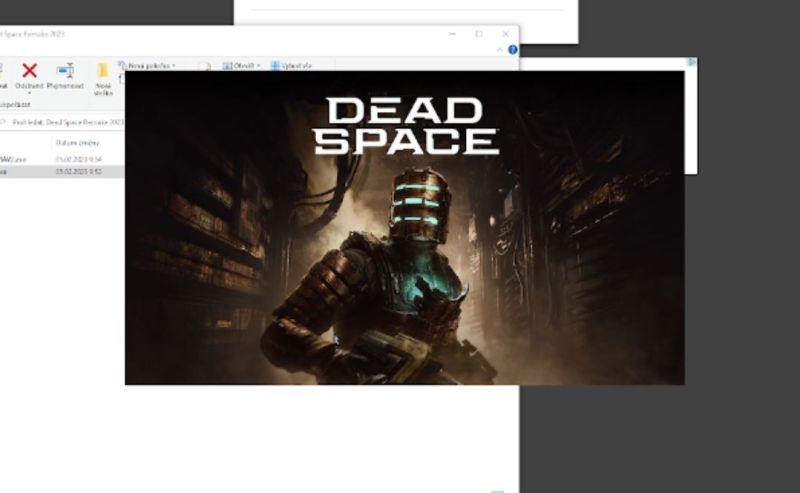Close the Dead Space Remake 2023 Explorer window
Image resolution: width=800 pixels, height=493 pixels.
point(506,34)
